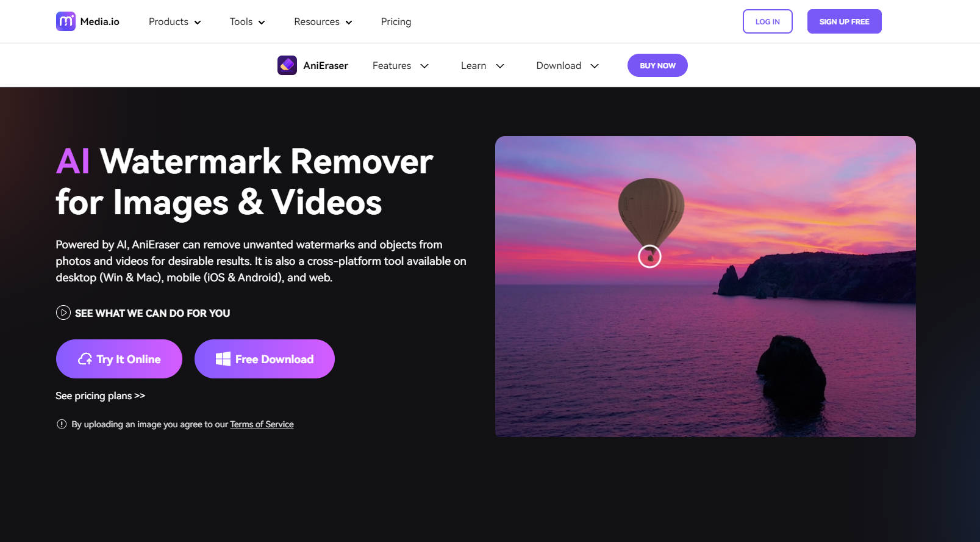The height and width of the screenshot is (542, 980).
Task: Open the Features submenu chevron
Action: click(424, 66)
